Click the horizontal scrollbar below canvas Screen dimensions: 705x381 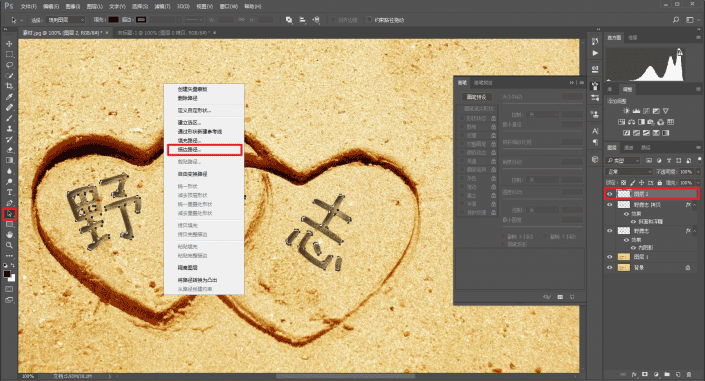345,376
